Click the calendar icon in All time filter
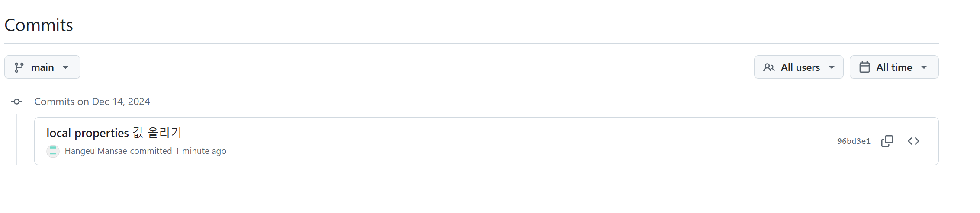The width and height of the screenshot is (980, 213). 864,67
